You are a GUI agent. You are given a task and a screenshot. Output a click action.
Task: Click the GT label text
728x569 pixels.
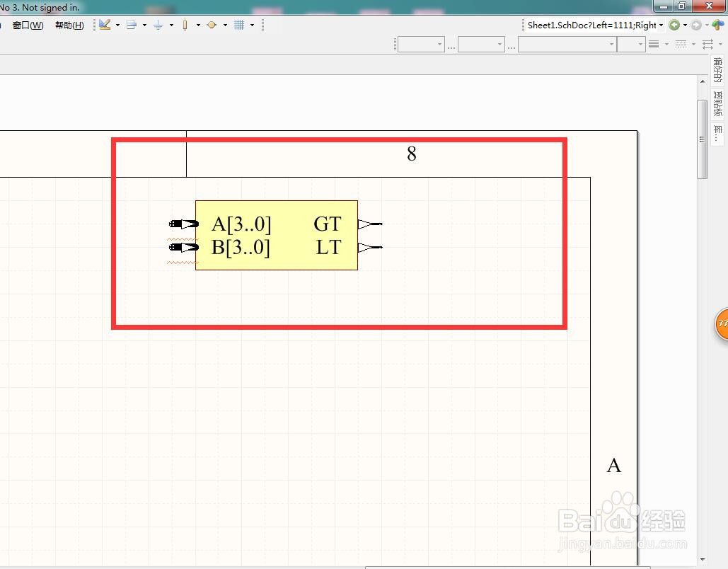pos(328,224)
